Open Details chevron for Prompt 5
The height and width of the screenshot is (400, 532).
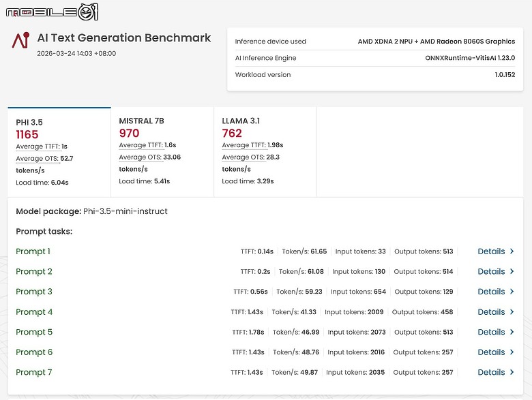512,333
